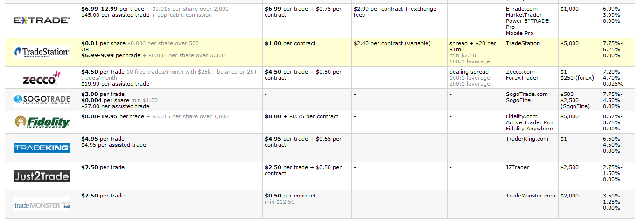
Task: Click the Zecco.com platform name
Action: [x=523, y=72]
